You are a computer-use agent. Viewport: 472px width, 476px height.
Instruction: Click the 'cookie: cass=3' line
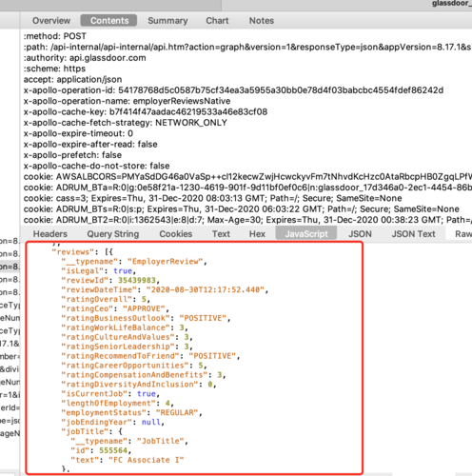(x=212, y=198)
